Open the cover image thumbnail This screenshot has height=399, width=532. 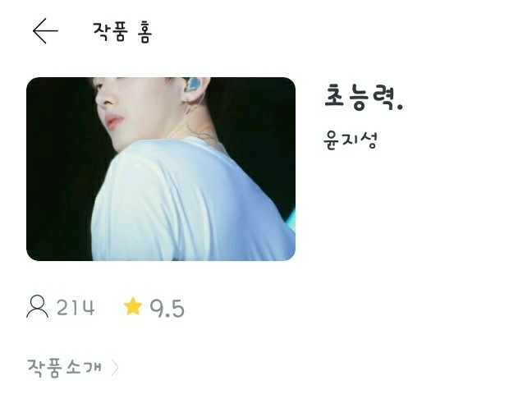(x=161, y=169)
